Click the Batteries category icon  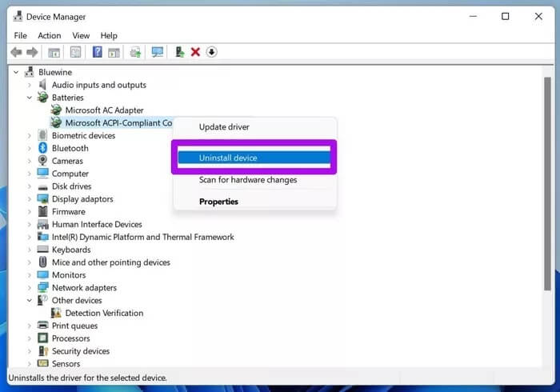pyautogui.click(x=43, y=97)
